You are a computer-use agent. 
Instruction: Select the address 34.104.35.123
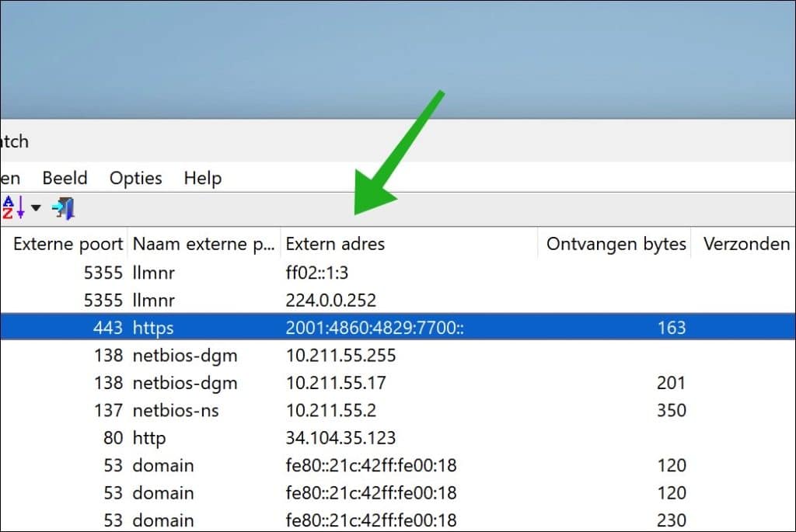[x=340, y=438]
